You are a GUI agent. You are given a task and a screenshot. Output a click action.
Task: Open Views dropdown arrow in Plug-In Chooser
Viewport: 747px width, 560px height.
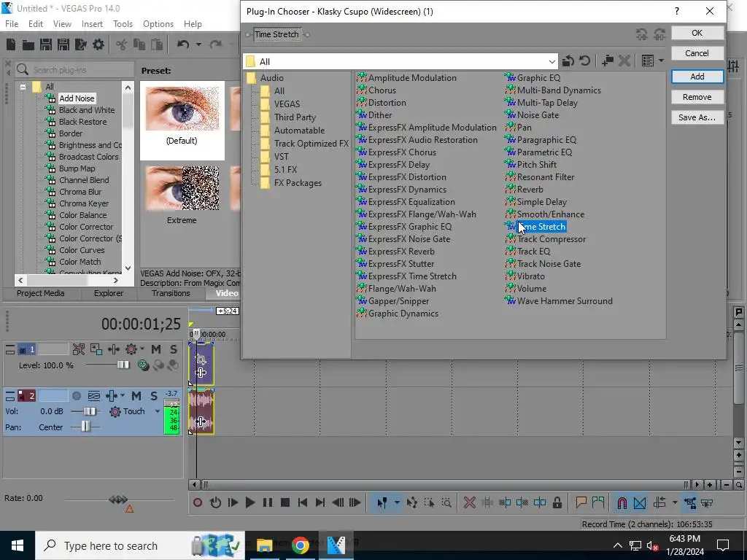(x=661, y=61)
